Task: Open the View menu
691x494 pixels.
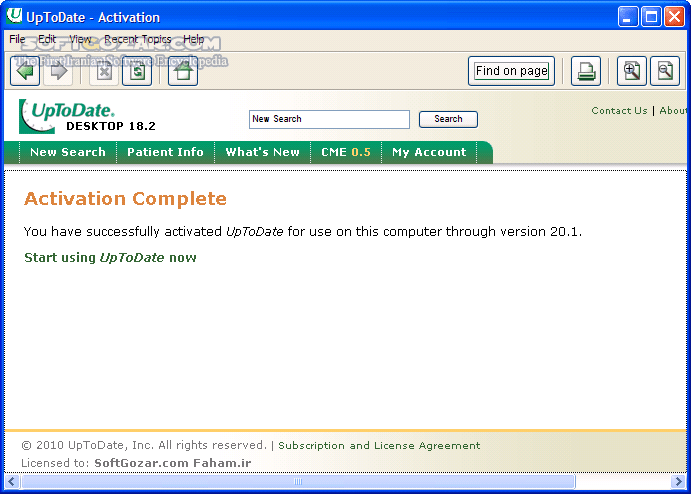Action: point(80,39)
